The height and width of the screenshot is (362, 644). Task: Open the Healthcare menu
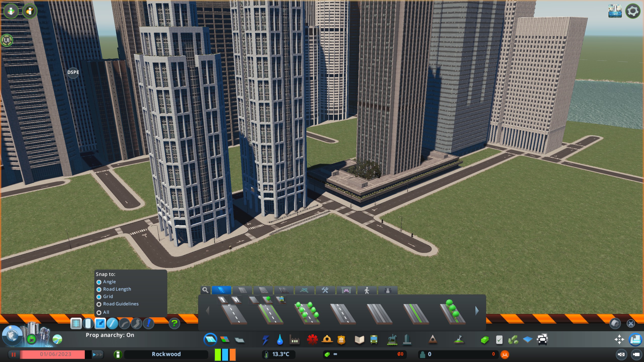[x=312, y=340]
